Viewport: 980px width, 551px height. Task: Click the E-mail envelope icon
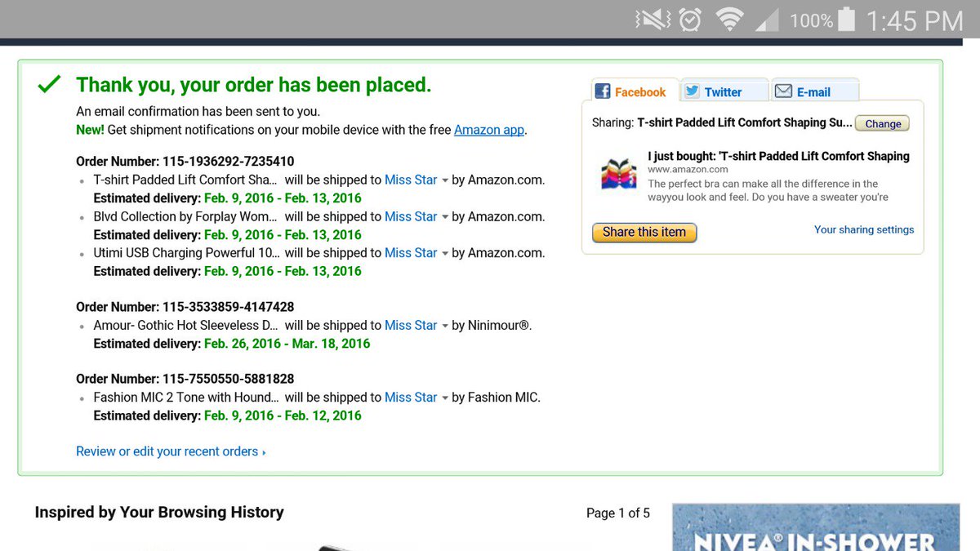[x=783, y=91]
